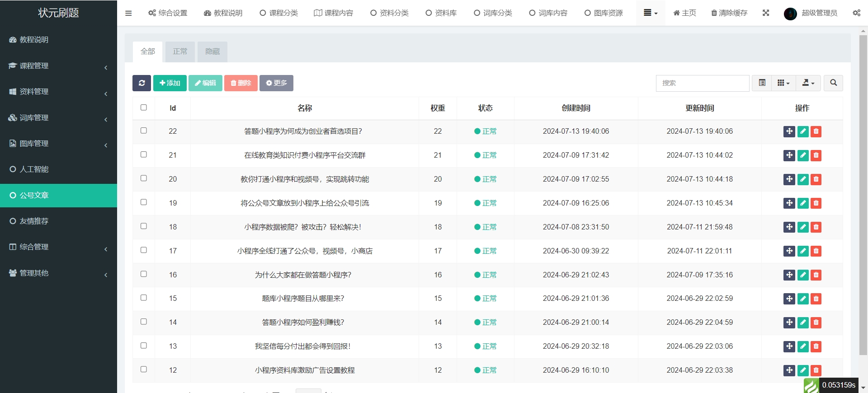Open the top bar list menu dropdown
The image size is (868, 393).
click(x=651, y=13)
